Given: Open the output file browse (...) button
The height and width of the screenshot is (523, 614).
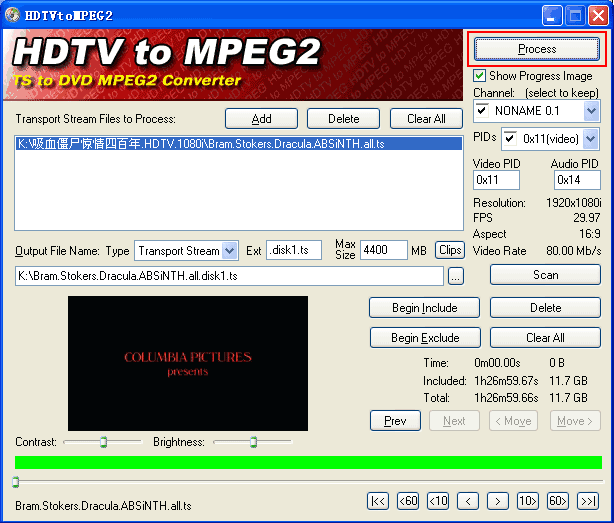Looking at the screenshot, I should pyautogui.click(x=455, y=276).
